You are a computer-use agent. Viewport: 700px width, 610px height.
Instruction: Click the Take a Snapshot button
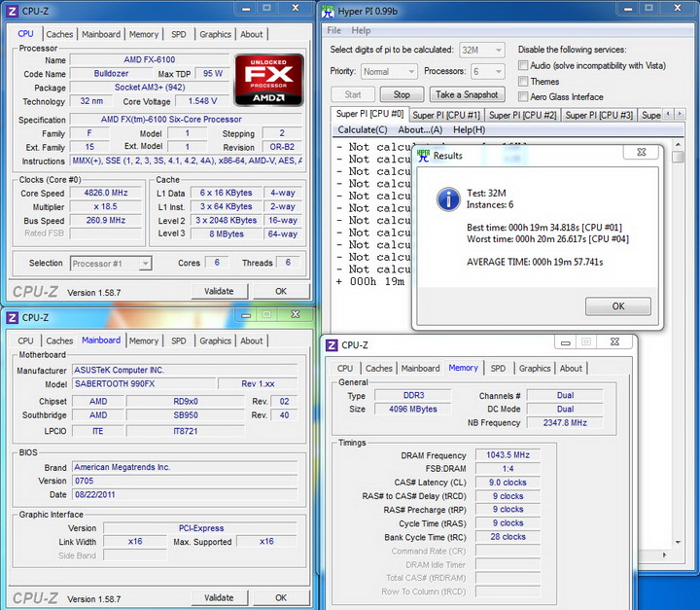click(467, 94)
